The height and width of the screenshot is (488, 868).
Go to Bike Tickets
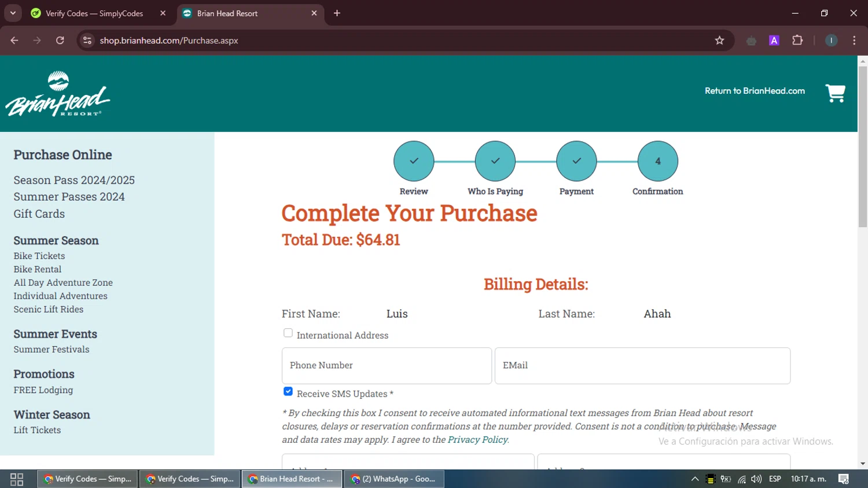pyautogui.click(x=39, y=256)
